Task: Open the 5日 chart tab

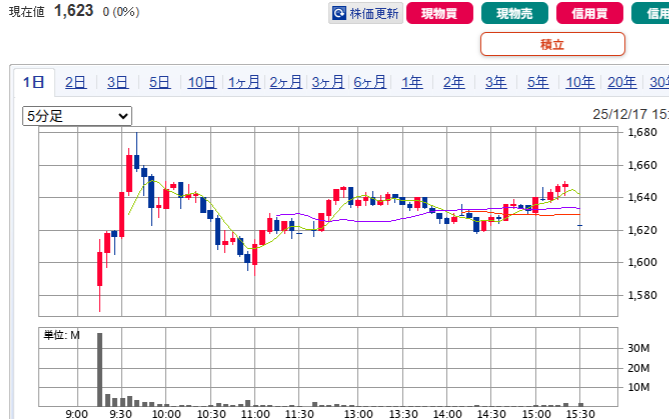Action: coord(159,83)
